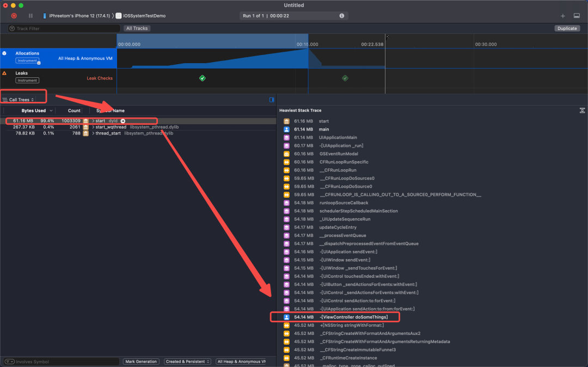Image resolution: width=588 pixels, height=367 pixels.
Task: Click the red Record button
Action: (14, 16)
